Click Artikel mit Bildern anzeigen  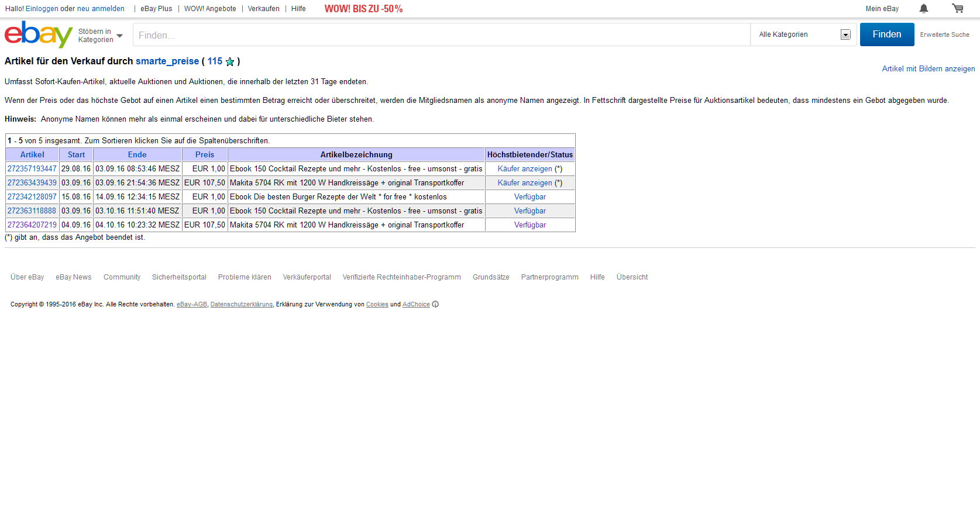pos(928,69)
